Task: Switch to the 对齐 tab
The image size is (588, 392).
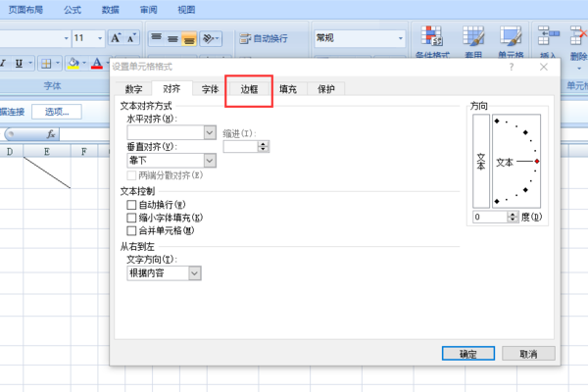Action: point(171,88)
